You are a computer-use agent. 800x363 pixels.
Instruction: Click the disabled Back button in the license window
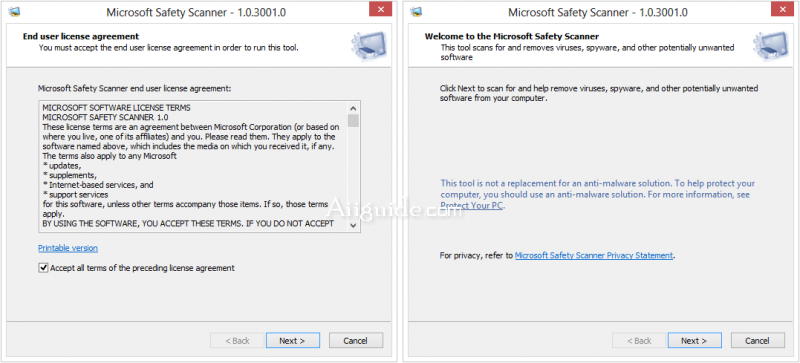237,341
